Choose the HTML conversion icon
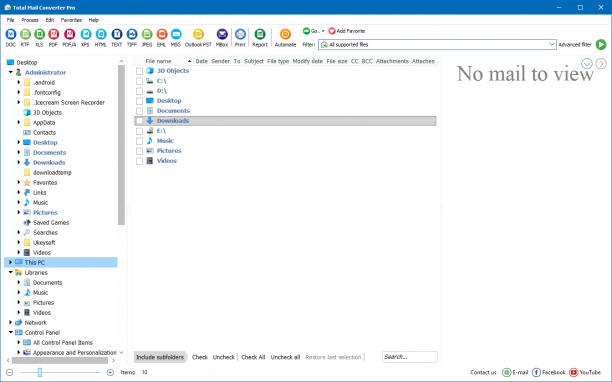This screenshot has height=382, width=612. (x=101, y=34)
